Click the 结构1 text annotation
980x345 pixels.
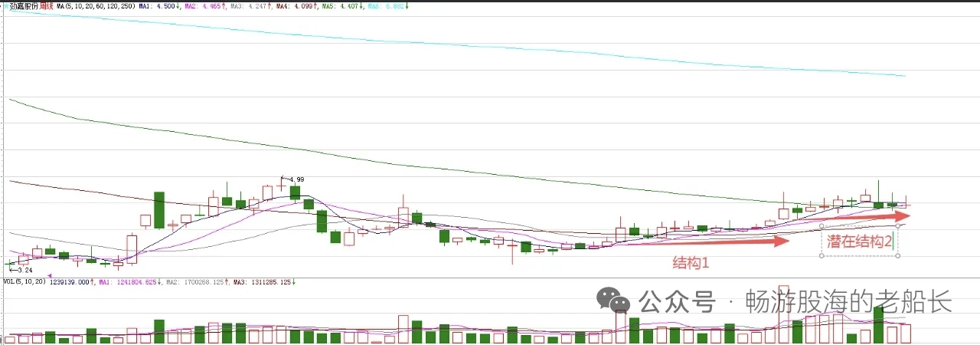[691, 263]
